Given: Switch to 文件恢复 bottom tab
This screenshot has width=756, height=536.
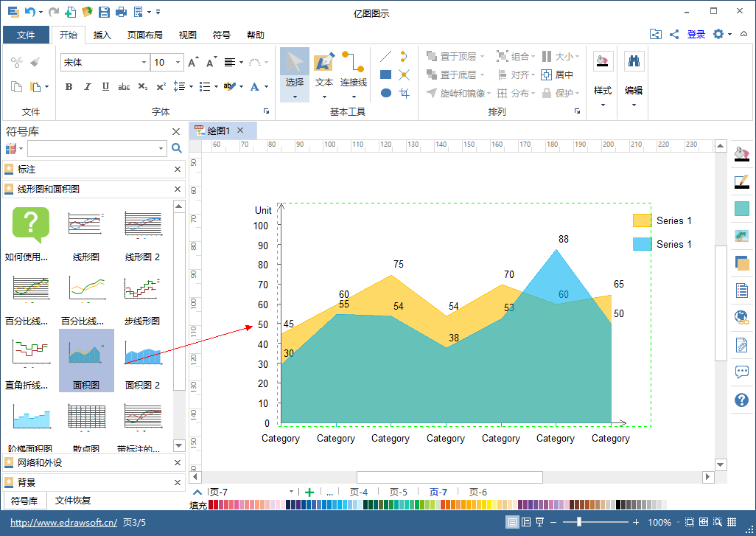Looking at the screenshot, I should click(x=72, y=501).
